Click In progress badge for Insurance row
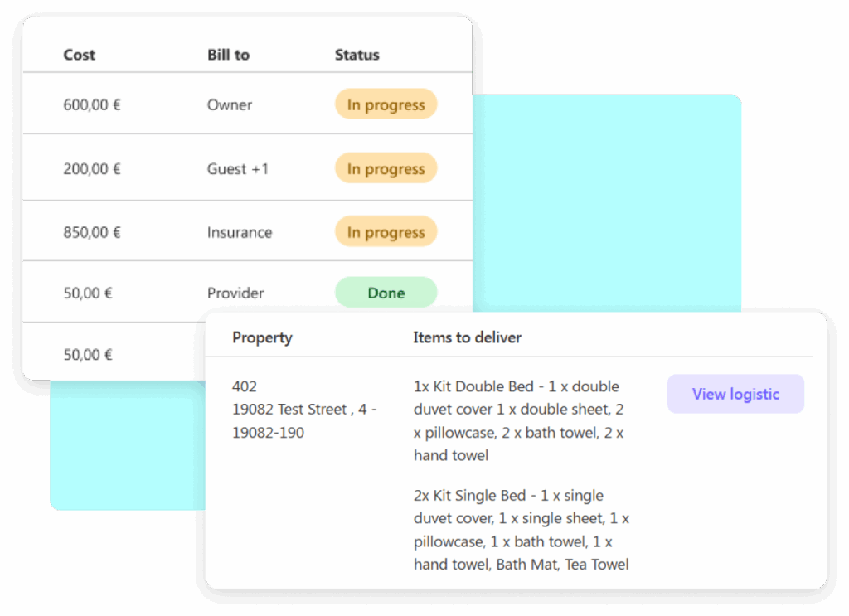The height and width of the screenshot is (616, 849). [386, 232]
